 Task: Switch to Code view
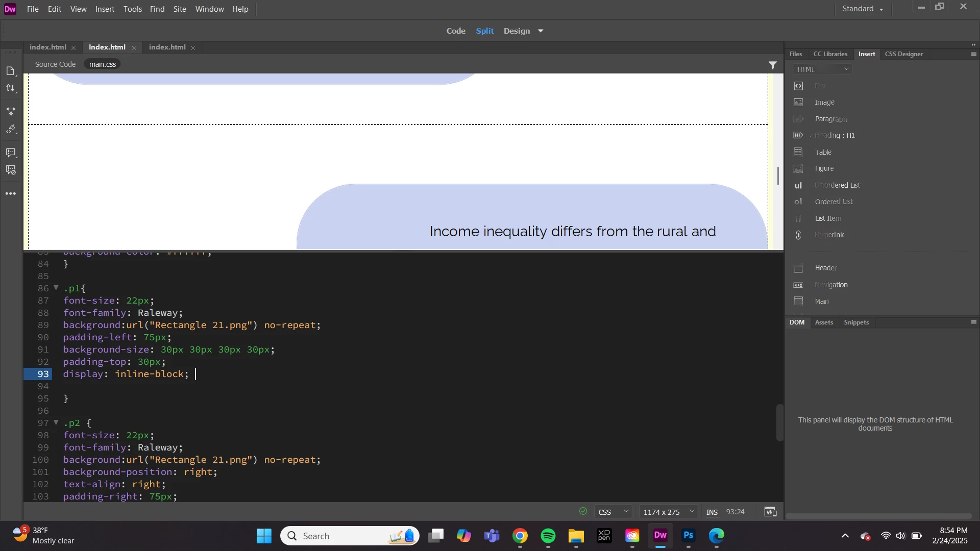tap(455, 31)
